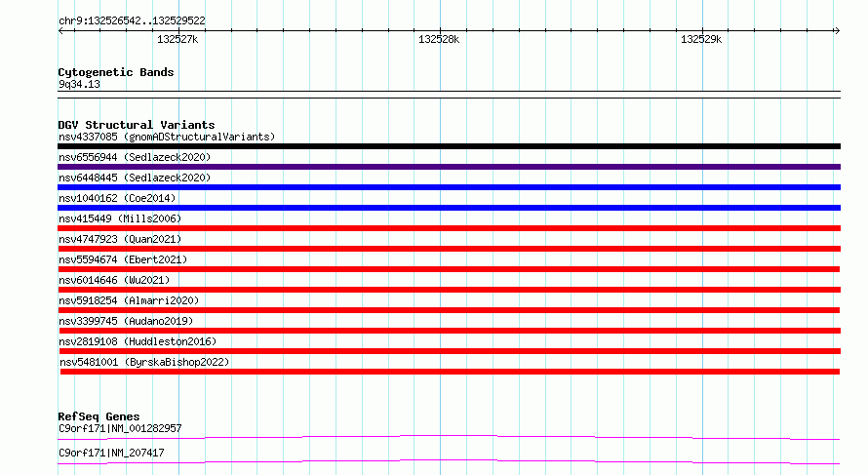The width and height of the screenshot is (868, 475).
Task: Click the red bar for nsv415449
Action: pyautogui.click(x=449, y=228)
